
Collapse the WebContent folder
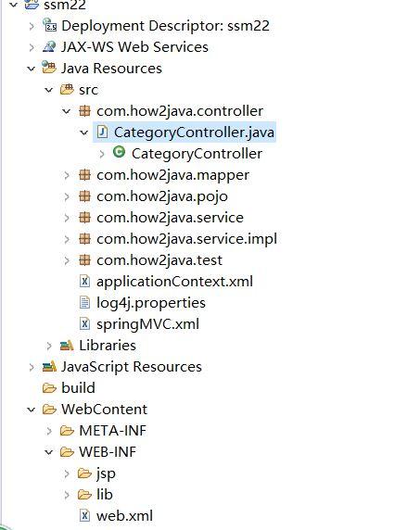pos(32,410)
